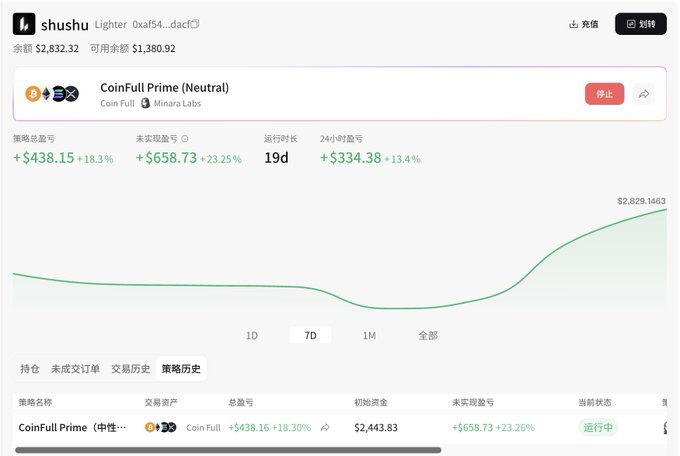Click the Coin Full author label on the card
The height and width of the screenshot is (456, 680).
click(x=117, y=103)
